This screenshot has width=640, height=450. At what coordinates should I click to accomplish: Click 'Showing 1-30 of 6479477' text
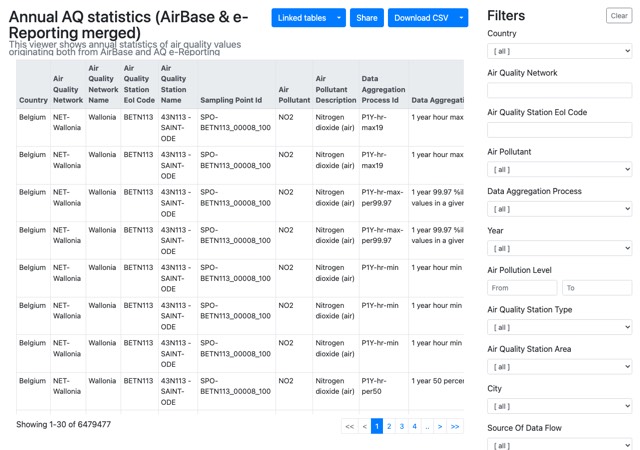(64, 424)
